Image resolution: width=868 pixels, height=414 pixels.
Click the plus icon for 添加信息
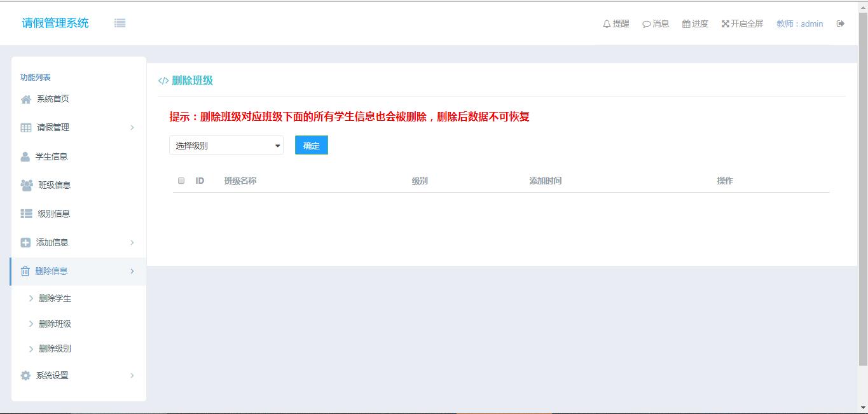pyautogui.click(x=25, y=242)
